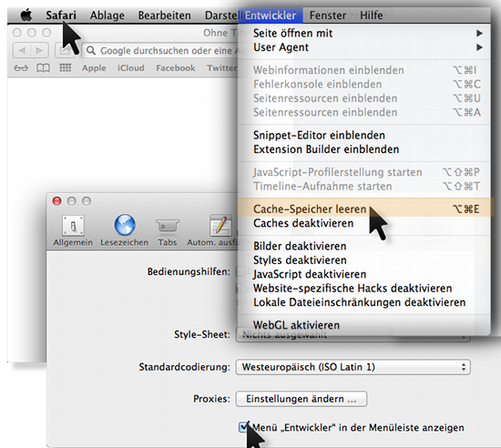Open 'Autom. ausfüllen' preferences pane
Screen dimensions: 501x448
point(212,230)
